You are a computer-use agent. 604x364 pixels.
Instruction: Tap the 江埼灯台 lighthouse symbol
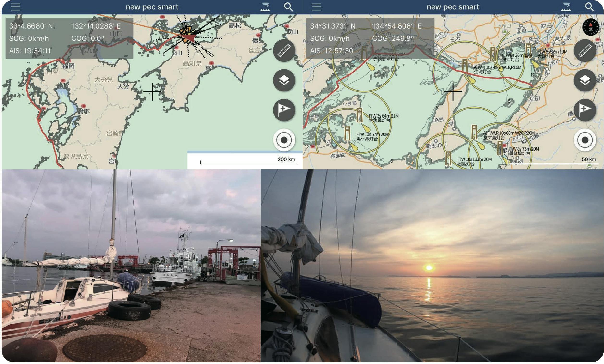tap(464, 66)
